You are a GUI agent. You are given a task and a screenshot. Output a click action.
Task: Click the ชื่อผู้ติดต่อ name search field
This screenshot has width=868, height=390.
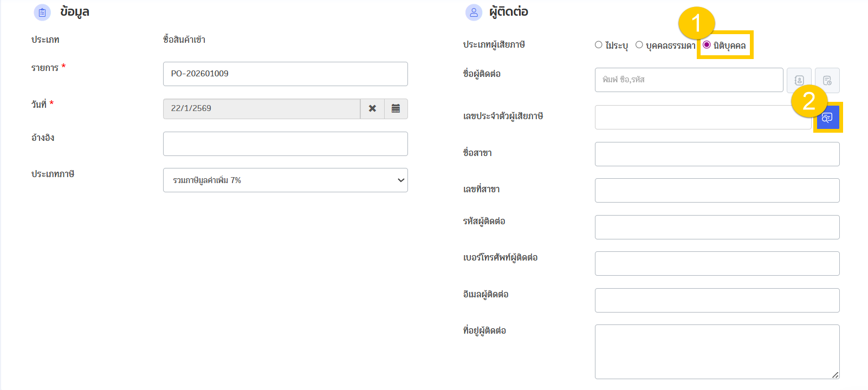tap(689, 80)
